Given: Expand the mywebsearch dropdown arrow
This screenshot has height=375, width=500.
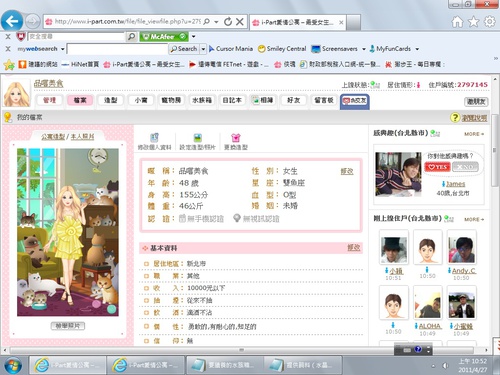Looking at the screenshot, I should point(63,49).
